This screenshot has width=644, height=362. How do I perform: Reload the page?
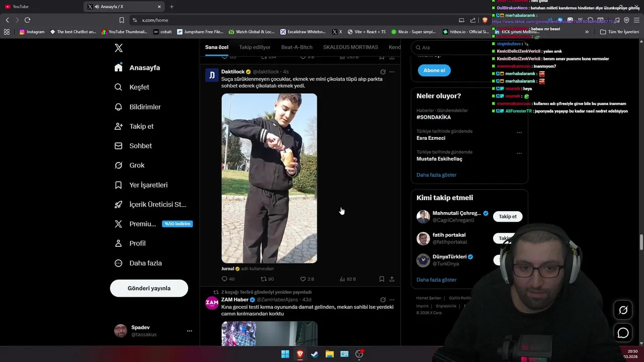pyautogui.click(x=27, y=20)
